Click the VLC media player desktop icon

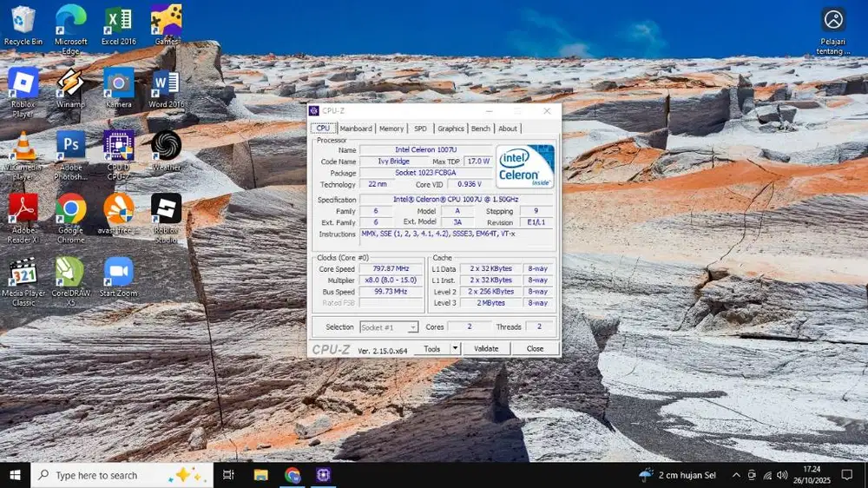[23, 147]
